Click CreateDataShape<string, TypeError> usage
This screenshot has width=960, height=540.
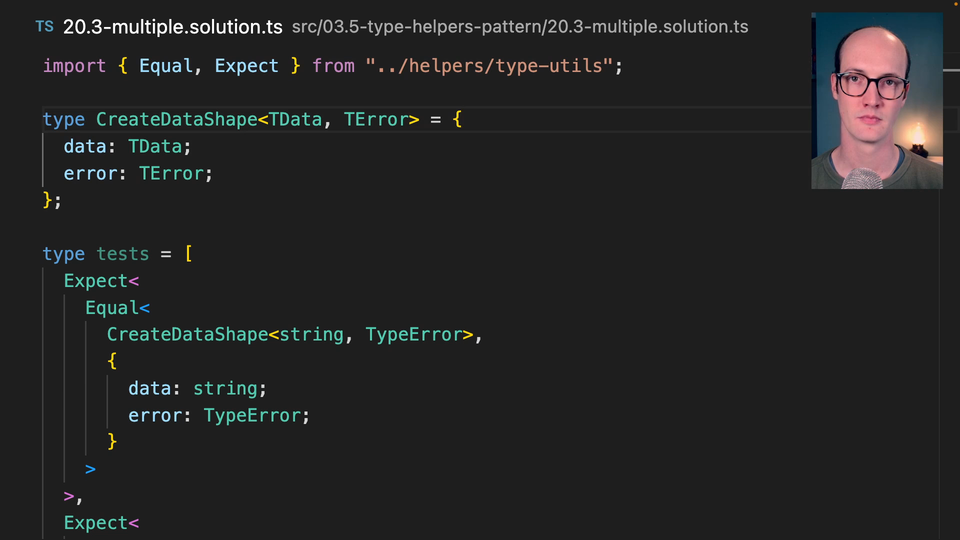(x=290, y=335)
